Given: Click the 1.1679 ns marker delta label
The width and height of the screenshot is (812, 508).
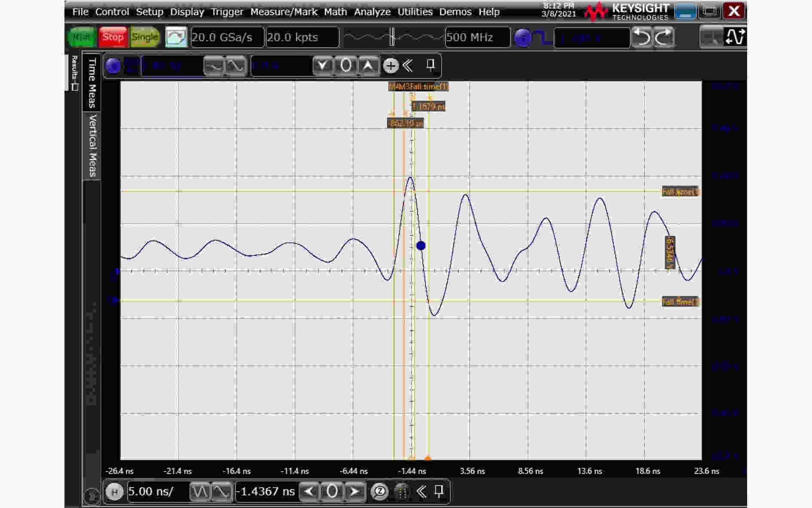Looking at the screenshot, I should pyautogui.click(x=428, y=106).
